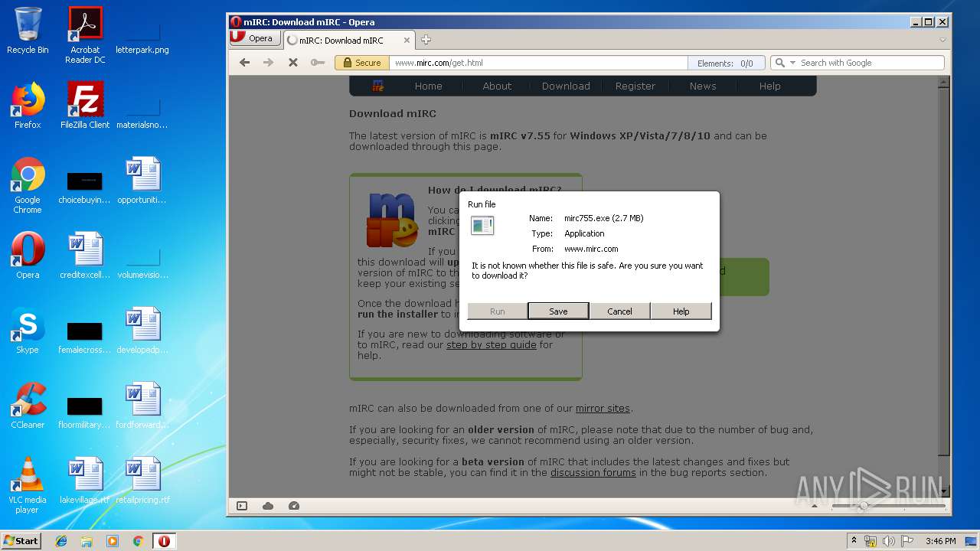Open the About nav item

point(497,86)
